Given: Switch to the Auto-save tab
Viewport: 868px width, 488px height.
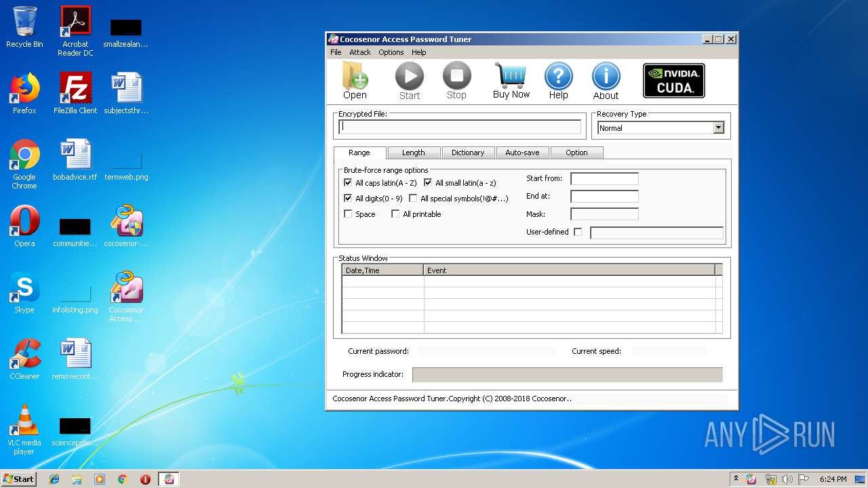Looking at the screenshot, I should (x=522, y=152).
